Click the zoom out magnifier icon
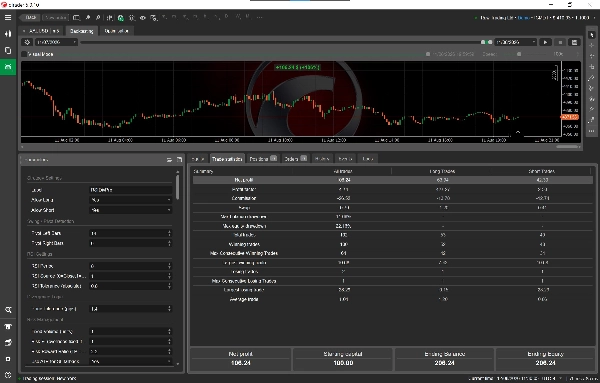Image resolution: width=600 pixels, height=383 pixels. click(98, 18)
